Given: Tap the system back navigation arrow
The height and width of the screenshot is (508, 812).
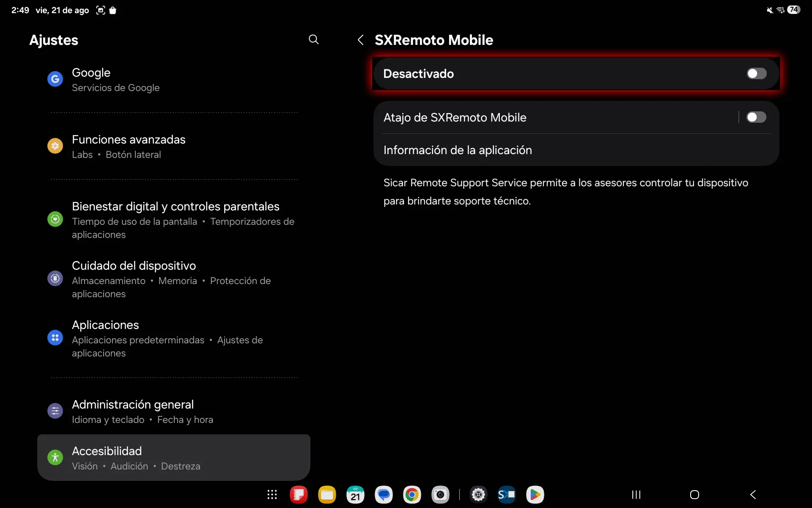Looking at the screenshot, I should pos(753,494).
